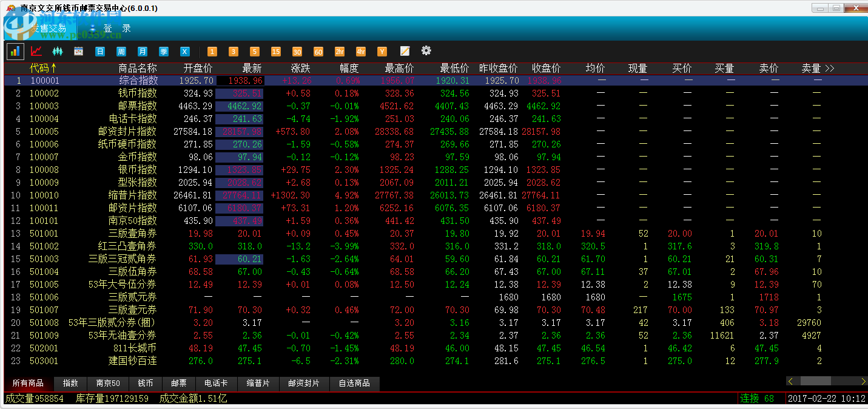Screen dimensions: 868x409
Task: Select the 周 weekly period icon
Action: click(121, 52)
